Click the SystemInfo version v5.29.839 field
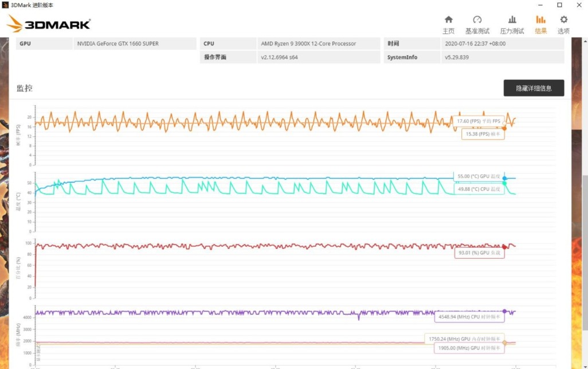This screenshot has width=588, height=369. (x=502, y=57)
